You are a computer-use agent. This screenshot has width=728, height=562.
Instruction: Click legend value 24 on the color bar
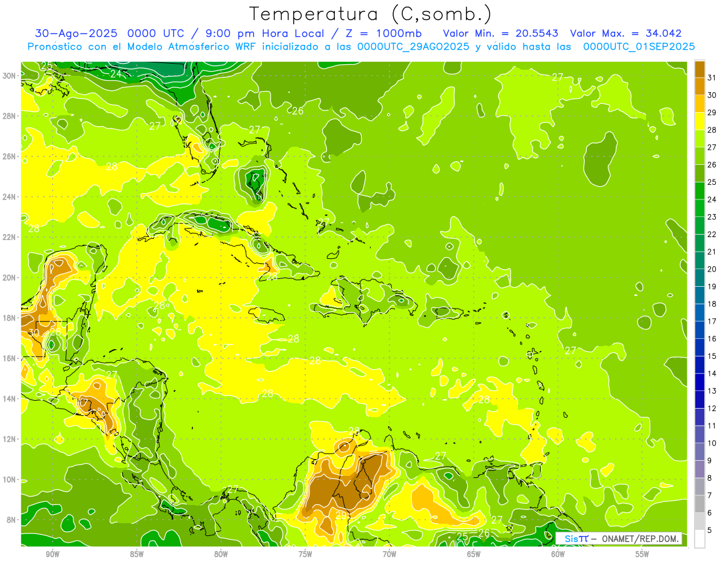point(712,199)
